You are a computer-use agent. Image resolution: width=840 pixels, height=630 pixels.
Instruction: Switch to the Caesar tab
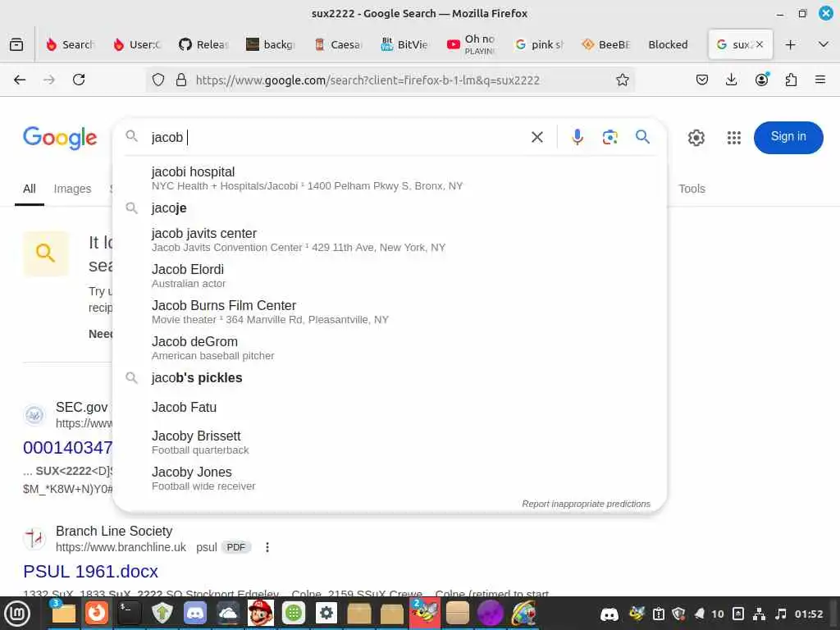click(x=339, y=44)
